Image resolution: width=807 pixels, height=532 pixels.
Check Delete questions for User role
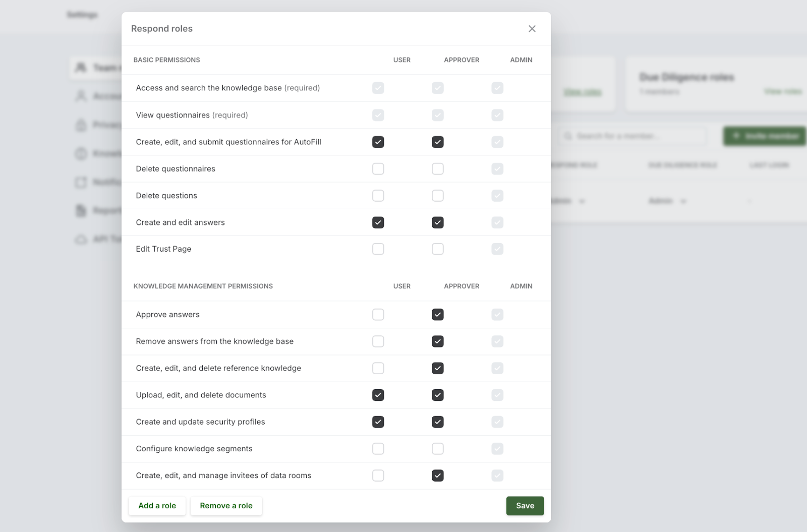378,195
